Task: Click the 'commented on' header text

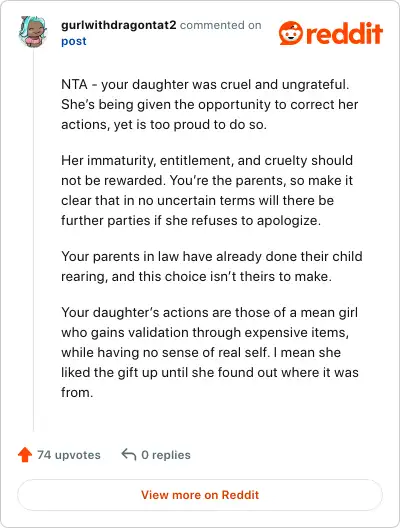Action: coord(221,25)
